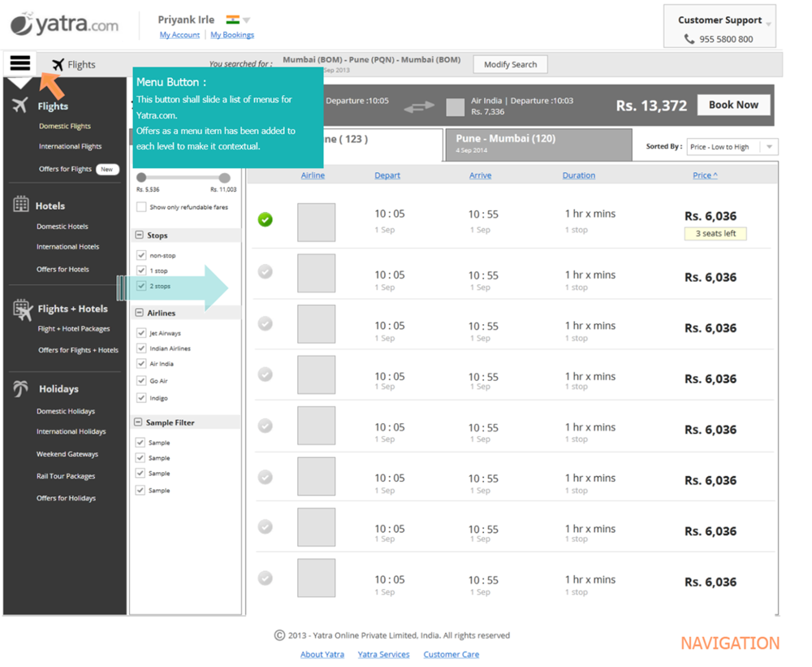Sort by Duration column header
Image resolution: width=812 pixels, height=667 pixels.
(x=578, y=175)
